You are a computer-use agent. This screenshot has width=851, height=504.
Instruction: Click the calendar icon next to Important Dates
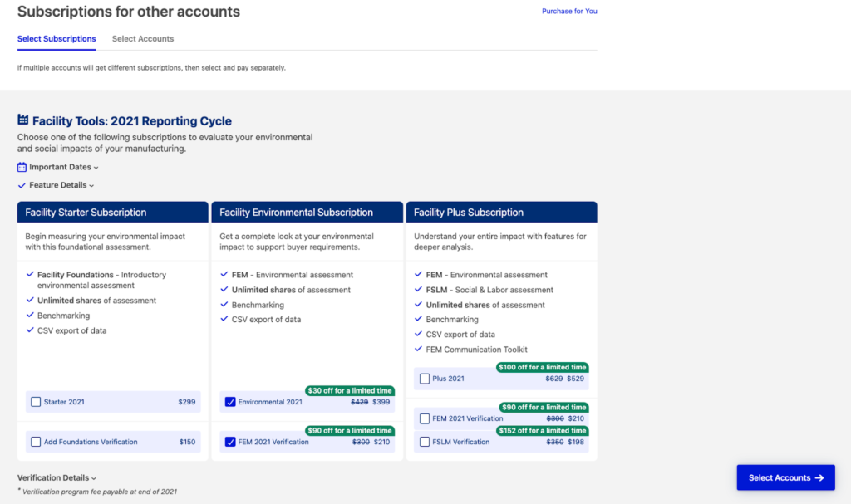pos(22,167)
